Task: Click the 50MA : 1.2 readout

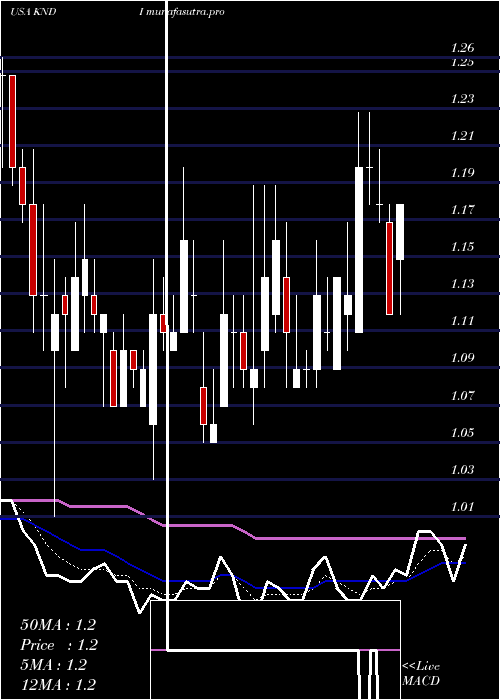Action: 58,625
